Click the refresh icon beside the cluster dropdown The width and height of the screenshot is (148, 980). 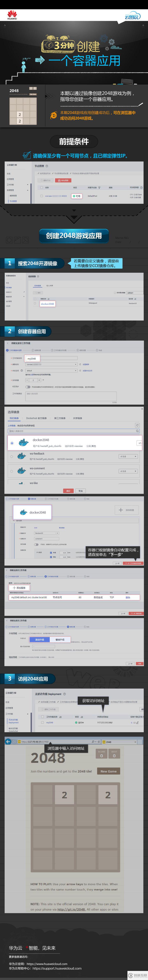80,364
